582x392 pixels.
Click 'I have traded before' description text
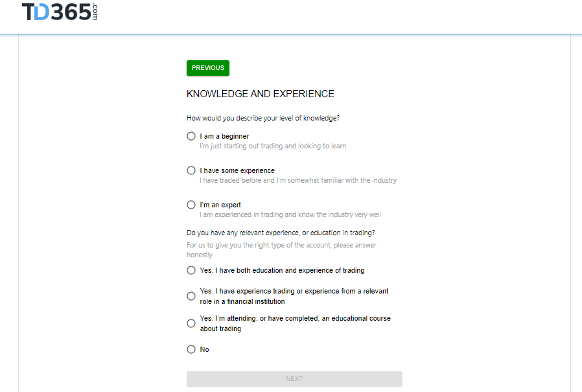point(298,180)
